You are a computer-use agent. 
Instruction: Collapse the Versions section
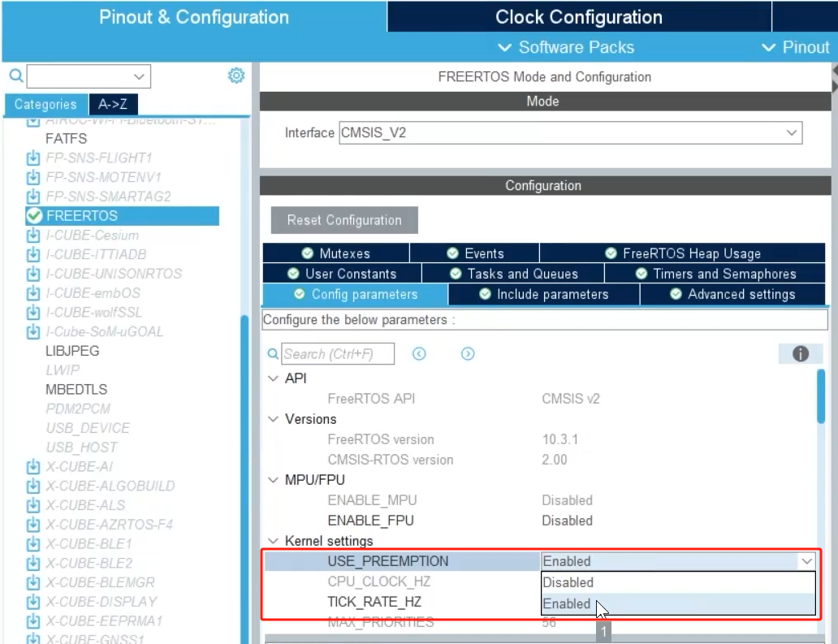tap(273, 419)
